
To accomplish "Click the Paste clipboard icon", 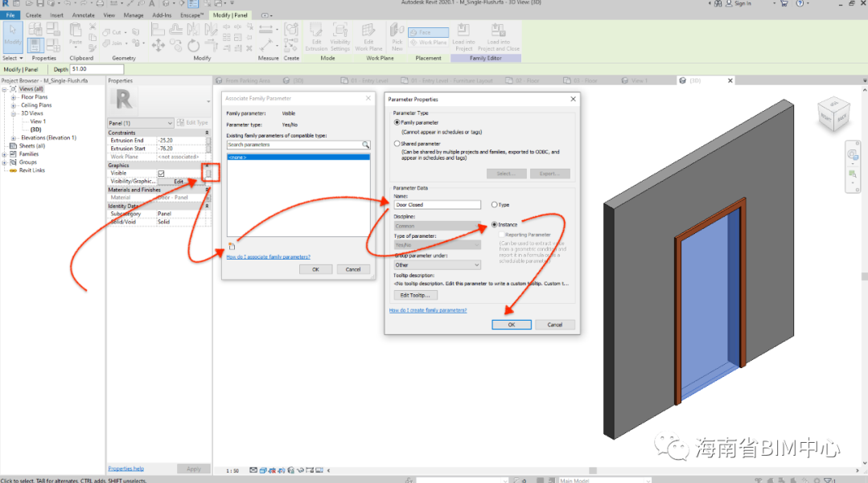I will [75, 35].
